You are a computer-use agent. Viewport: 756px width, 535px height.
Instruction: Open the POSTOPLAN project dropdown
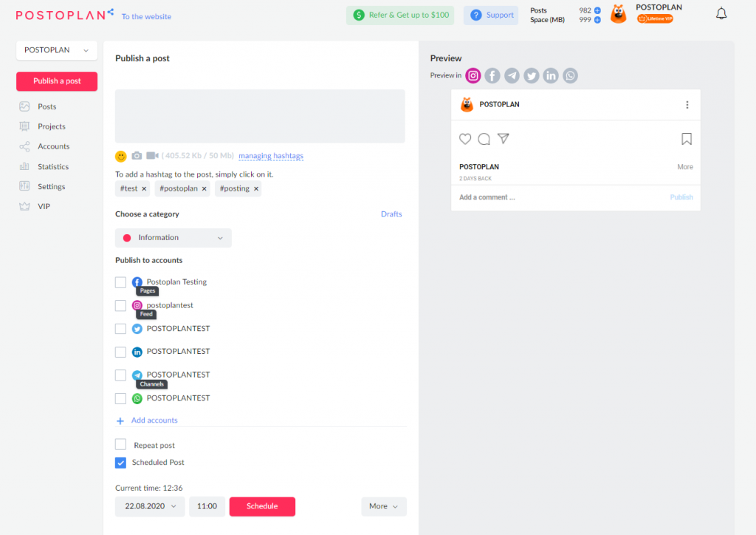click(x=56, y=50)
